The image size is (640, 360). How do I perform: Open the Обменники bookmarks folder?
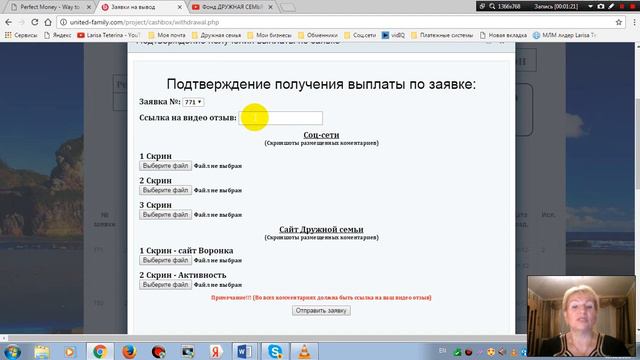(x=318, y=36)
